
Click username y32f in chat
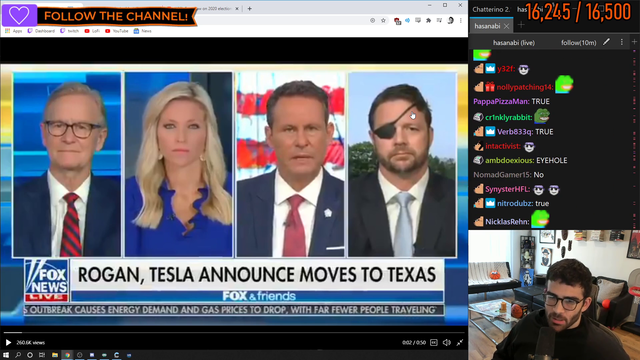click(506, 69)
